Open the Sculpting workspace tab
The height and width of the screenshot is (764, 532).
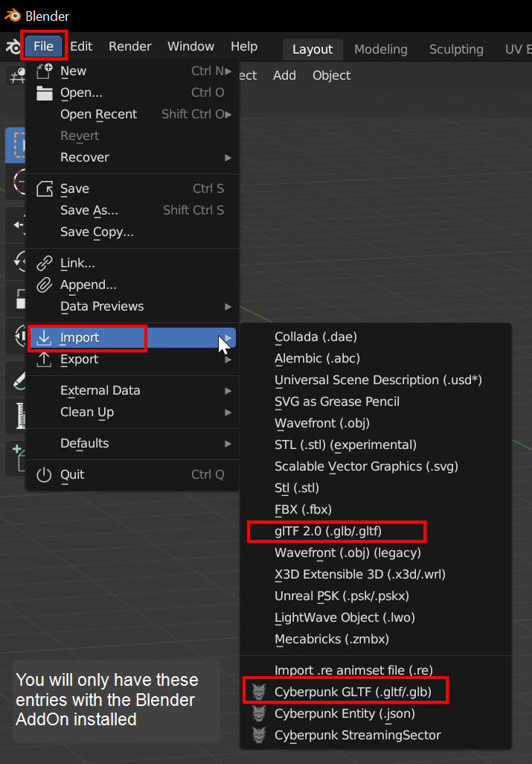click(x=455, y=49)
